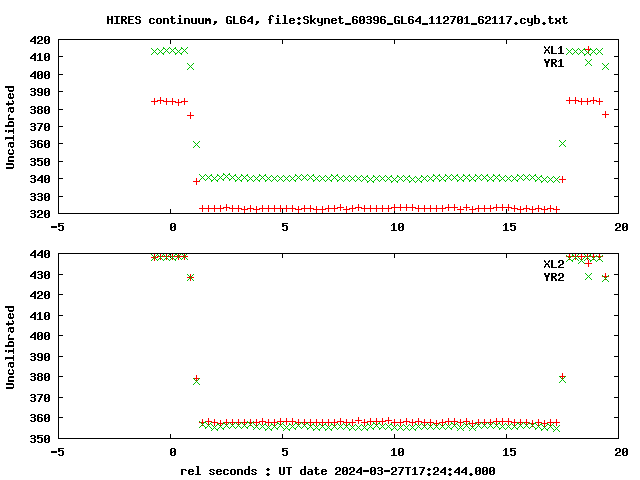Click y-axis tick 320 on top plot

click(40, 214)
